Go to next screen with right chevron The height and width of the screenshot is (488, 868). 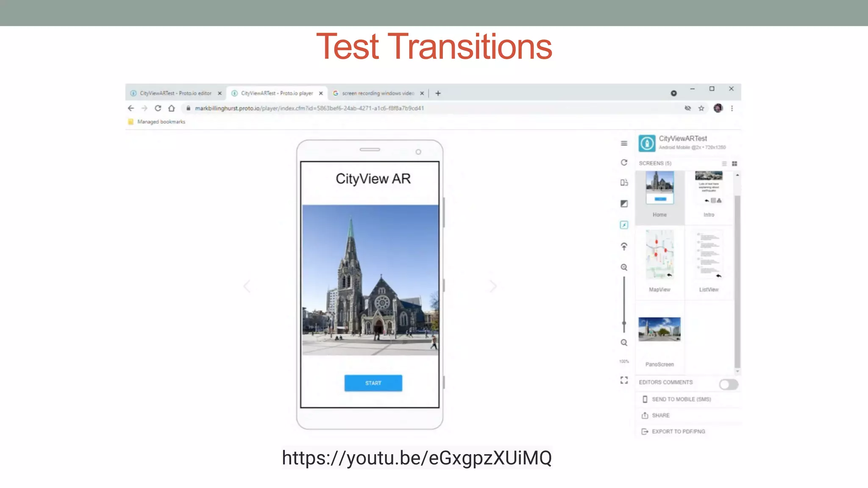click(x=493, y=286)
